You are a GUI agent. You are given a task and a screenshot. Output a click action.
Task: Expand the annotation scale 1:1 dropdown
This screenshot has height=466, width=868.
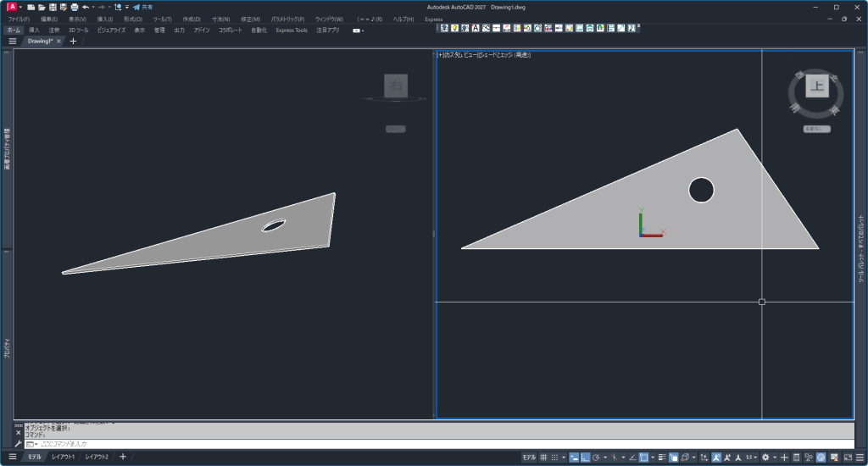tap(752, 458)
